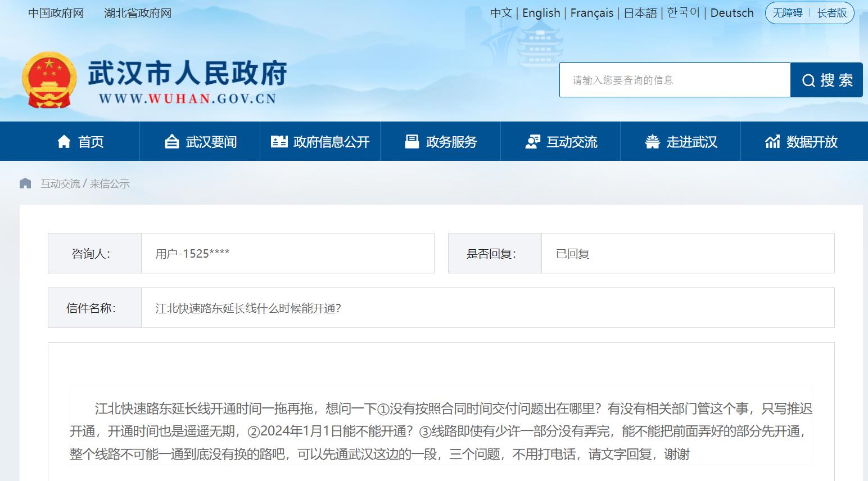Open the 中国政府网 link
This screenshot has width=868, height=481.
coord(56,13)
